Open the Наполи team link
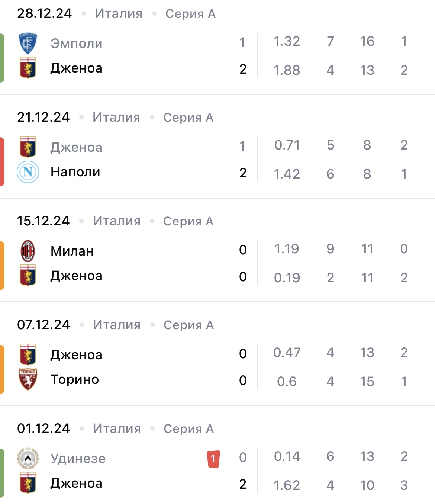The image size is (435, 504). pos(75,172)
